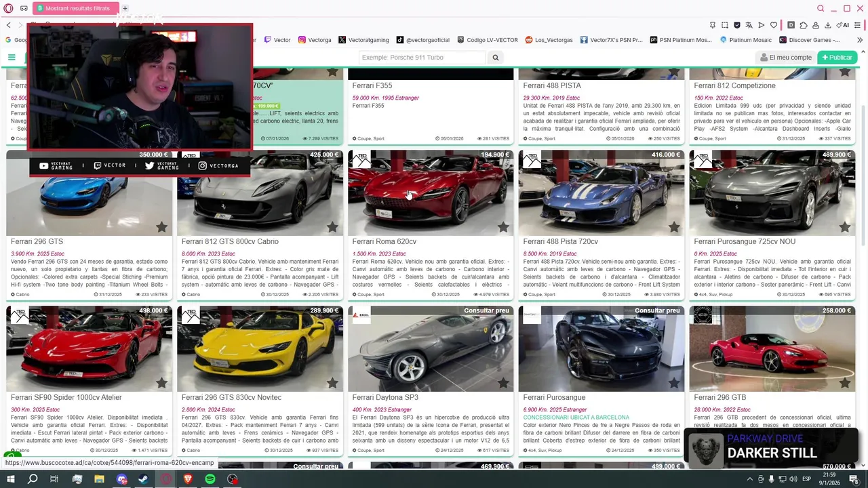Star the Ferrari 812 GTS 800cv Cabrio
868x488 pixels.
[332, 227]
